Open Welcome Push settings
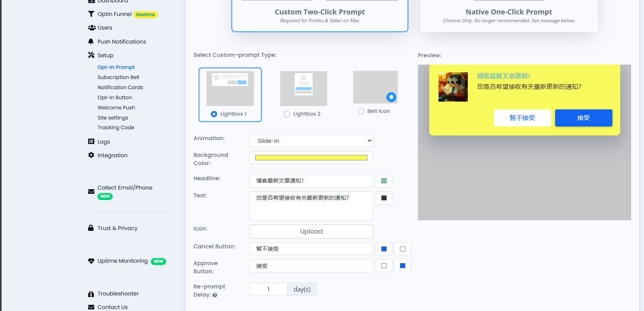 (x=117, y=107)
